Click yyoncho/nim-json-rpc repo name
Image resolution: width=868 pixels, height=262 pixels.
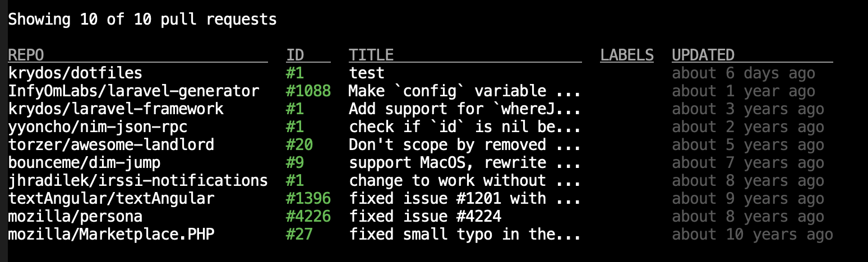point(98,127)
